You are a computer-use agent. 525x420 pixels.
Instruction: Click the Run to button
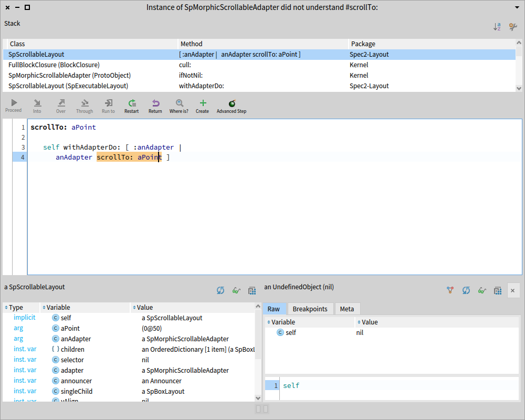pos(108,106)
